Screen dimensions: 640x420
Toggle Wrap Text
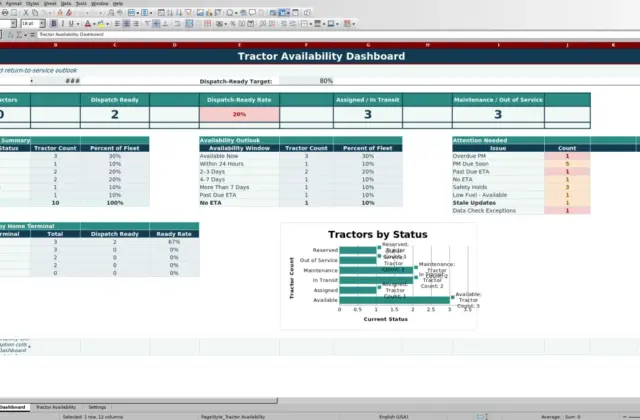point(177,24)
